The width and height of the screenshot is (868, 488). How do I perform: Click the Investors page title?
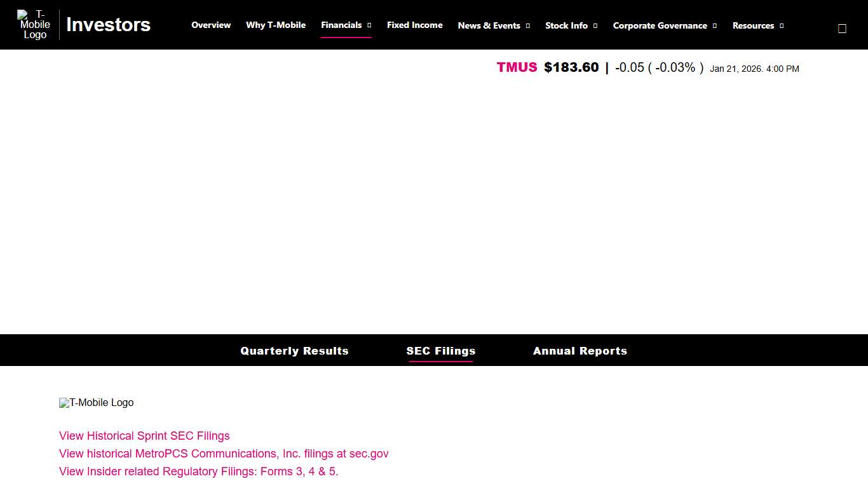click(x=108, y=25)
